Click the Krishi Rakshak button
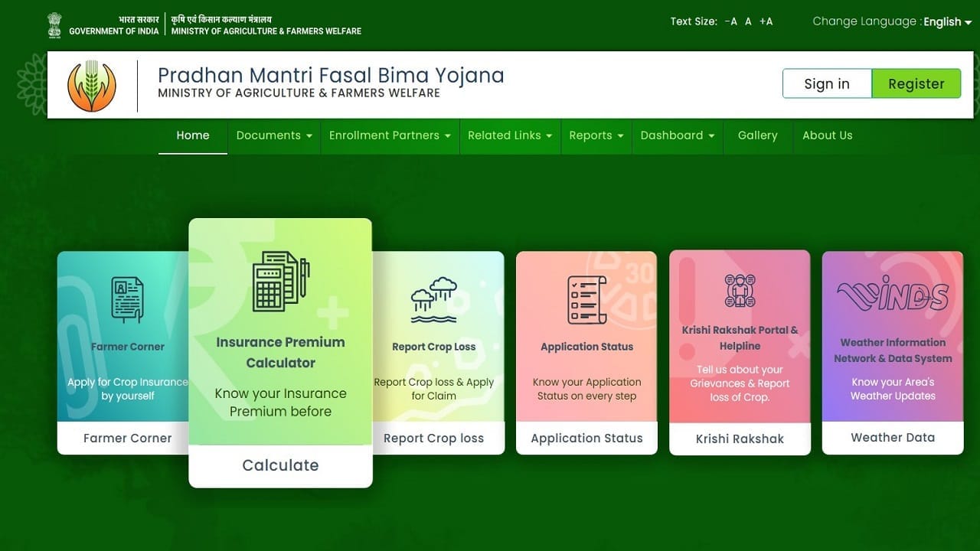This screenshot has width=980, height=551. pyautogui.click(x=740, y=439)
